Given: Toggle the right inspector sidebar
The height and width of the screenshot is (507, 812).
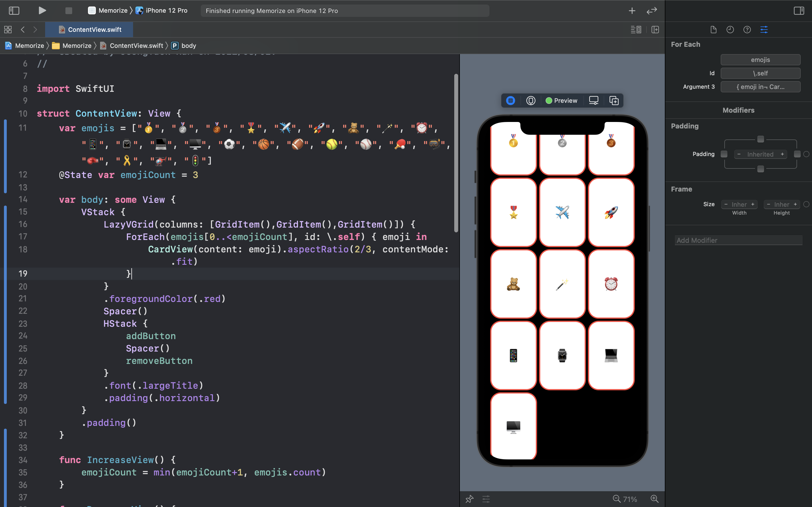Looking at the screenshot, I should [x=798, y=11].
